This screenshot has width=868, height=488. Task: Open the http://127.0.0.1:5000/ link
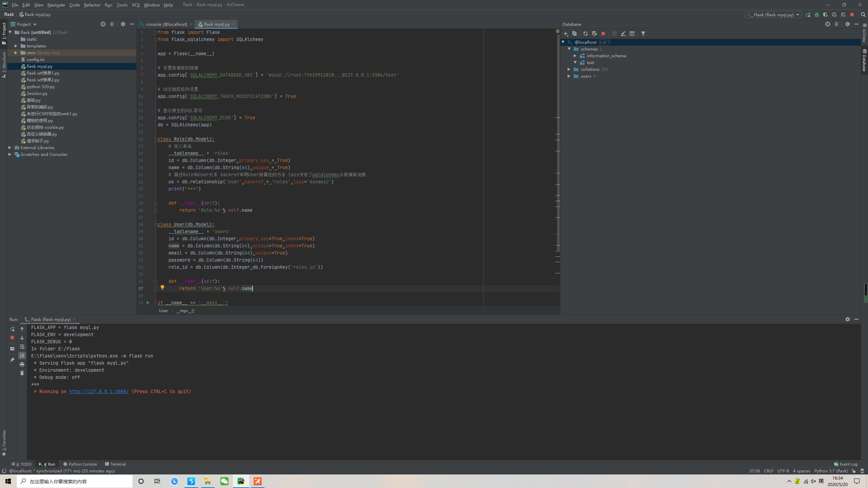point(99,391)
